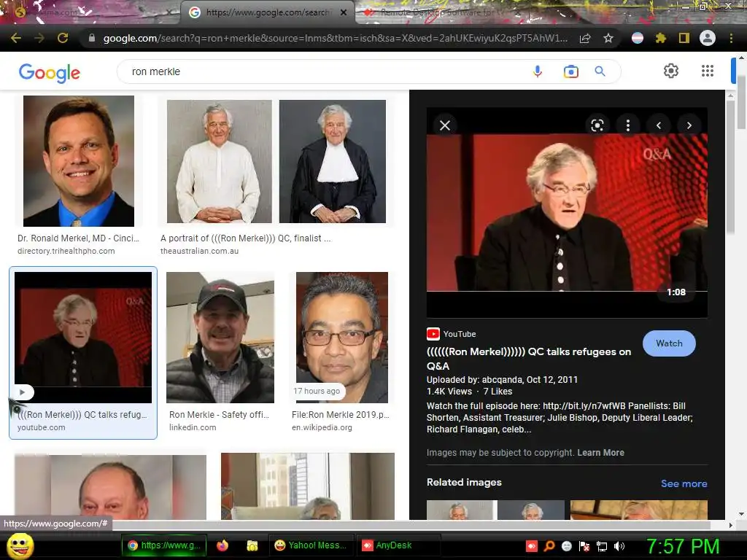Screen dimensions: 747x560
Task: Click the AnyDesk tray icon
Action: click(x=532, y=546)
